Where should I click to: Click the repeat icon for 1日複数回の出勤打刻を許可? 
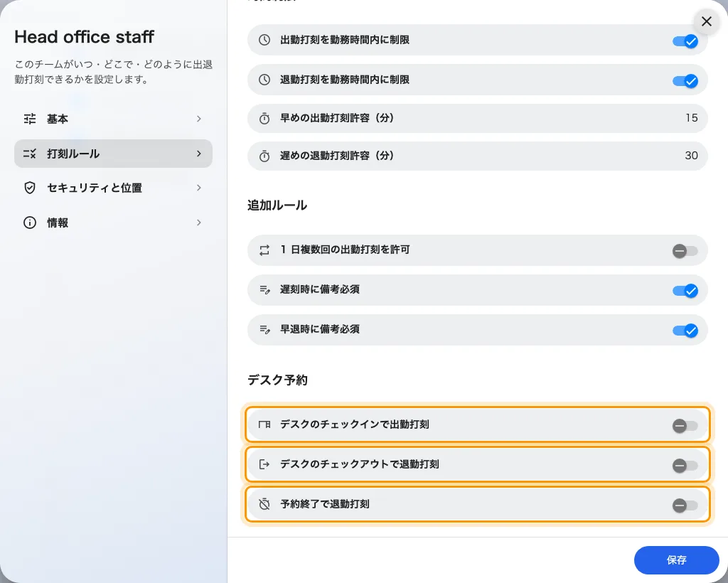tap(264, 250)
